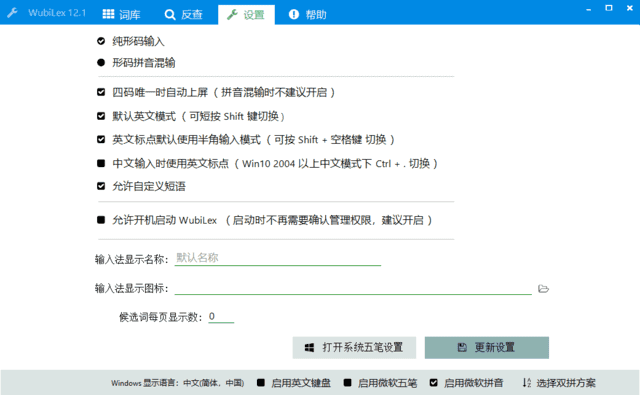Click the WubiLex wrench logo icon
Screen dimensions: 640x395
pos(12,13)
